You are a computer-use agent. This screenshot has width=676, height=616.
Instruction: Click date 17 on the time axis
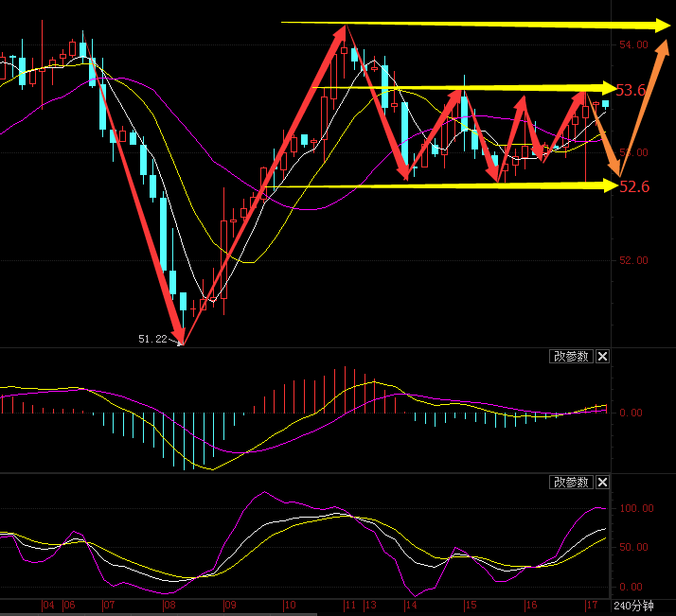[x=591, y=606]
